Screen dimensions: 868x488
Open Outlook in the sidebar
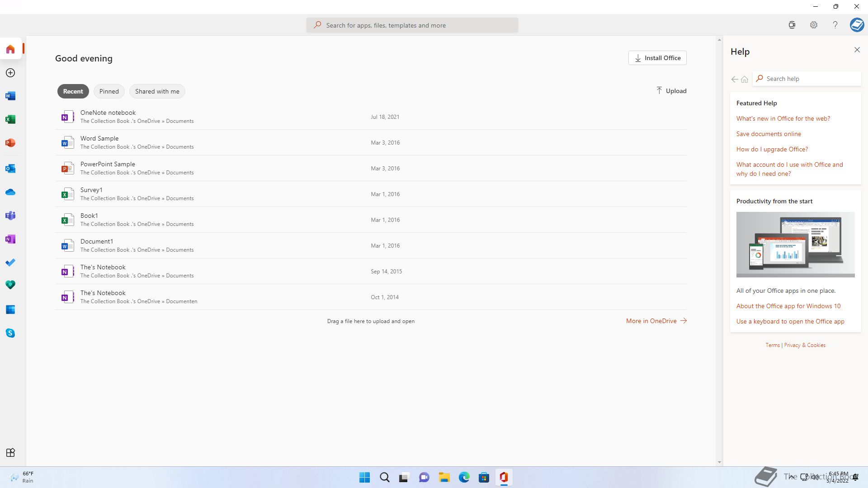tap(10, 169)
